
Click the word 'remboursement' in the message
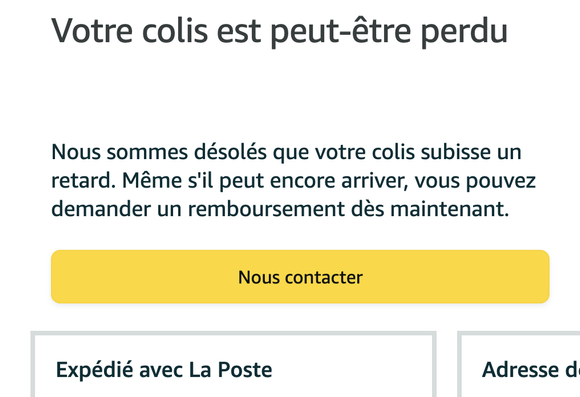pyautogui.click(x=266, y=209)
